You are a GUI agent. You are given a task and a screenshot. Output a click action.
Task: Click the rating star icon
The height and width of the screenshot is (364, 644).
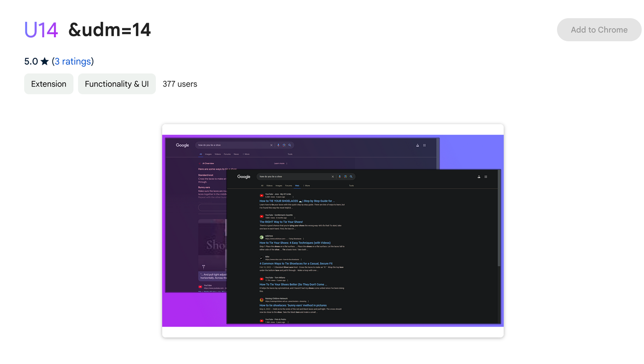pos(45,61)
